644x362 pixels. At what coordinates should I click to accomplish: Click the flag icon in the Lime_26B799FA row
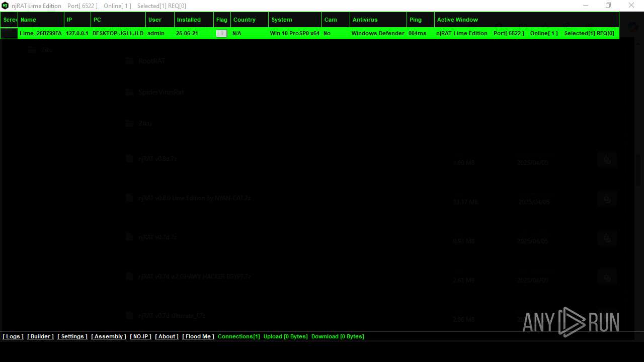pos(221,33)
